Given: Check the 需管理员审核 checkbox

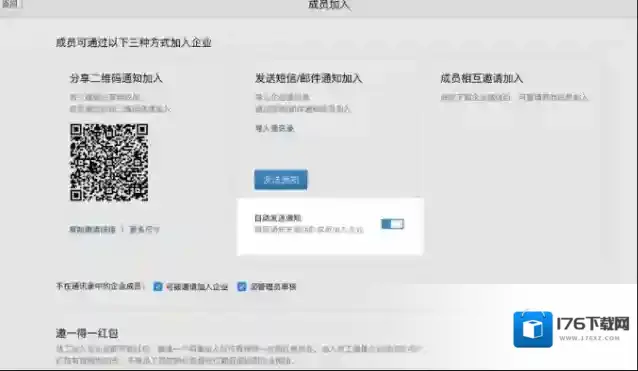Looking at the screenshot, I should click(242, 287).
